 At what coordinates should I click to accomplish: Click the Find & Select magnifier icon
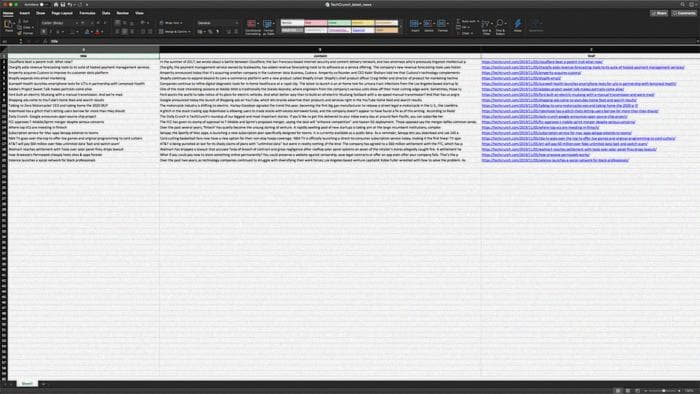500,27
